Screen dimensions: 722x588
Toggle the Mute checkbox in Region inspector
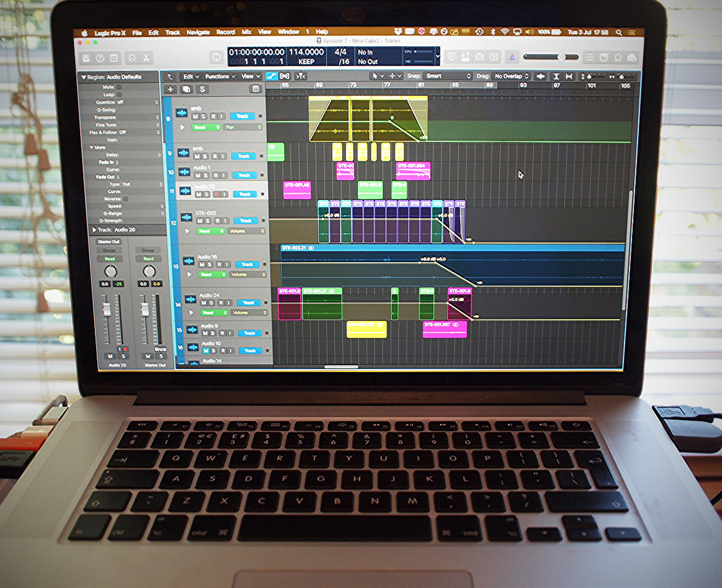[x=119, y=87]
